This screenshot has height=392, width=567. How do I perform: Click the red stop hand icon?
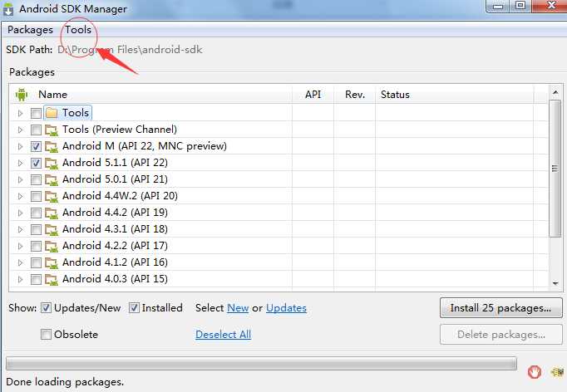click(535, 372)
